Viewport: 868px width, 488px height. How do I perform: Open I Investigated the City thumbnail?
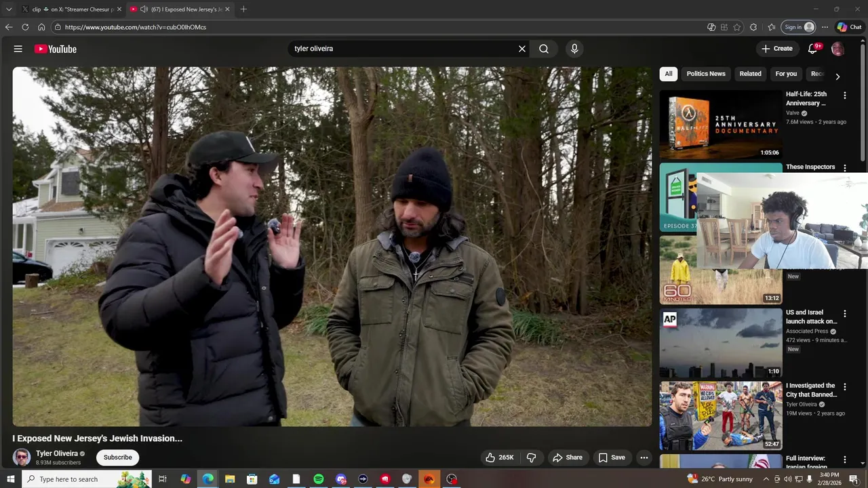[721, 416]
